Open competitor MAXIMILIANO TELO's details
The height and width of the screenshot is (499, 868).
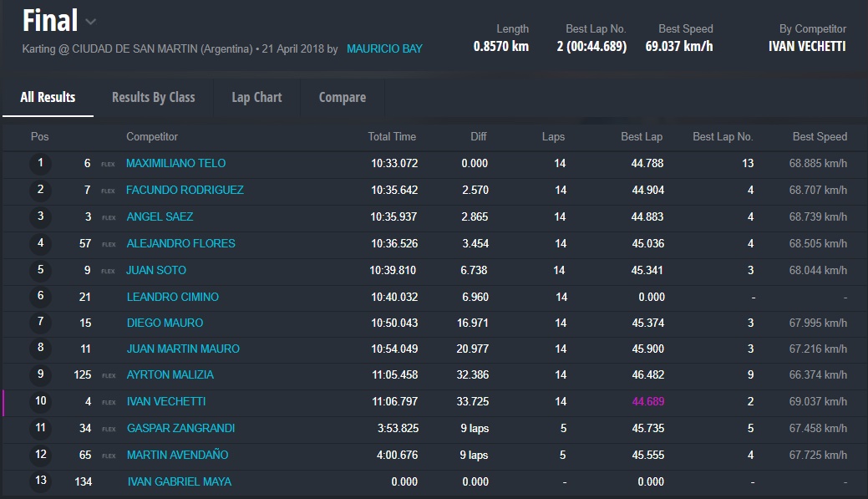tap(175, 164)
